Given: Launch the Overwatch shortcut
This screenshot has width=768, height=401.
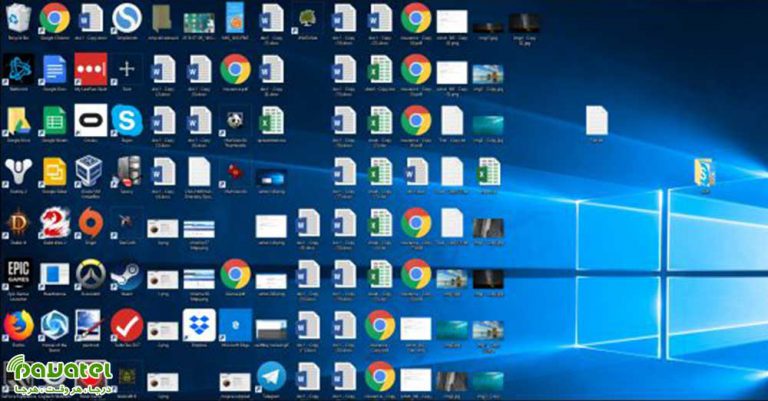Looking at the screenshot, I should [x=91, y=274].
